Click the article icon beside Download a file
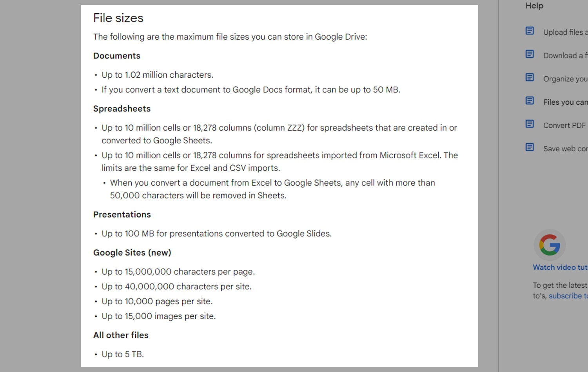Viewport: 588px width, 372px height. click(x=530, y=54)
